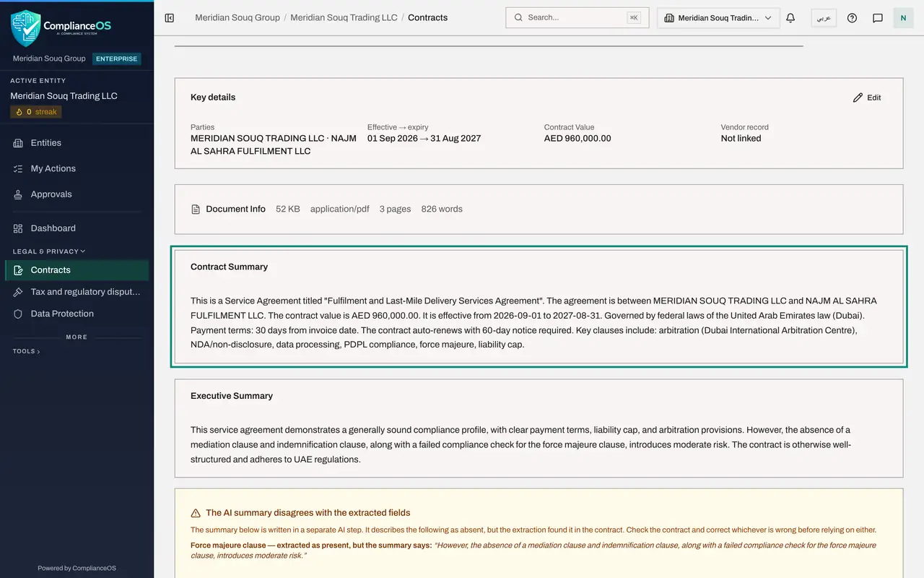Click the Dashboard grid icon
Screen dimensions: 924x578
click(x=18, y=228)
